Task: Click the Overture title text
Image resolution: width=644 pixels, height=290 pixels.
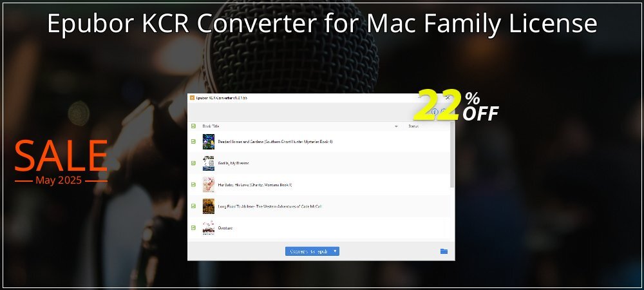Action: [225, 228]
